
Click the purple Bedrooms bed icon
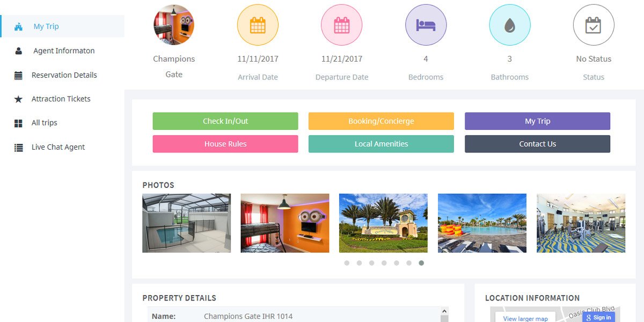pyautogui.click(x=426, y=25)
